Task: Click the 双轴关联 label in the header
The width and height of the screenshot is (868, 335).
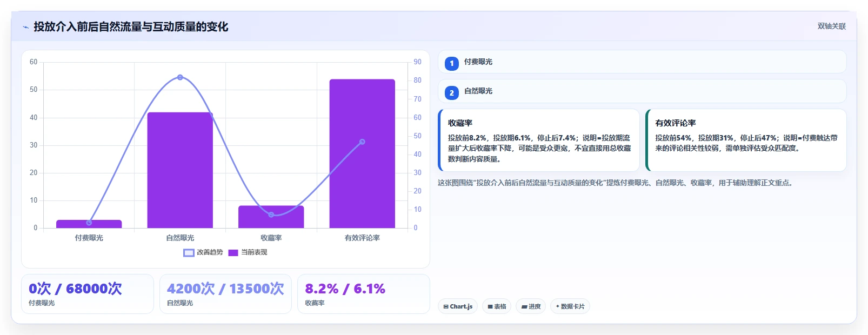Action: [831, 26]
